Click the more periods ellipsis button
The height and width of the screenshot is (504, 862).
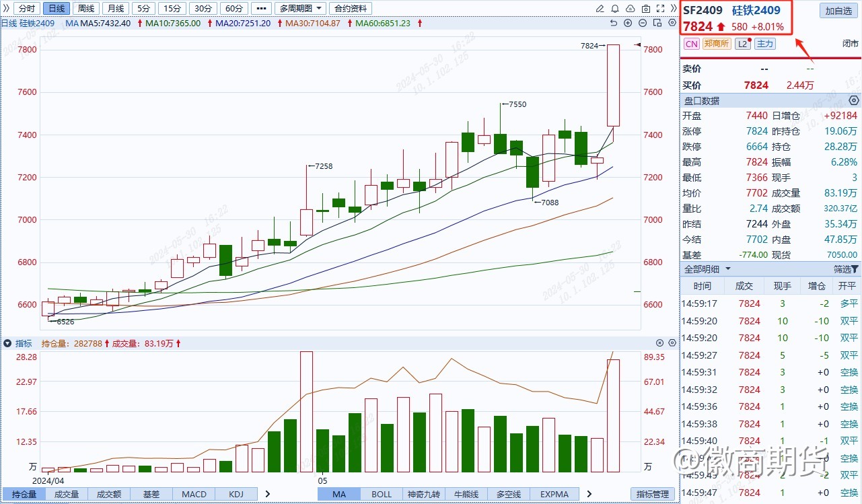pos(260,9)
